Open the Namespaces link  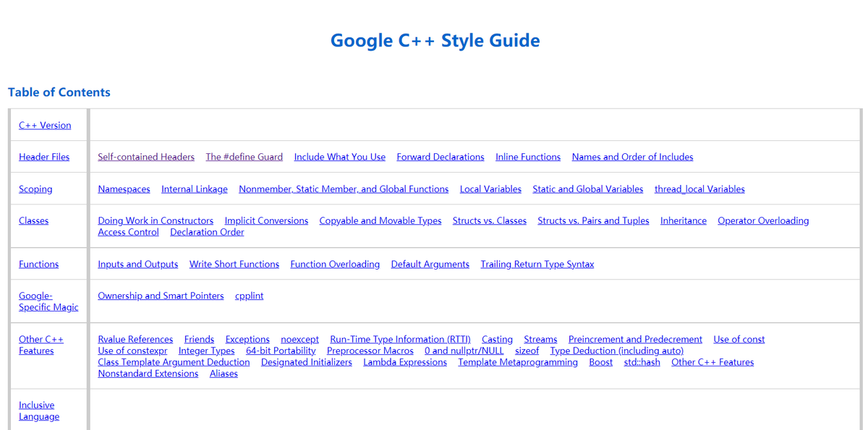pyautogui.click(x=124, y=189)
